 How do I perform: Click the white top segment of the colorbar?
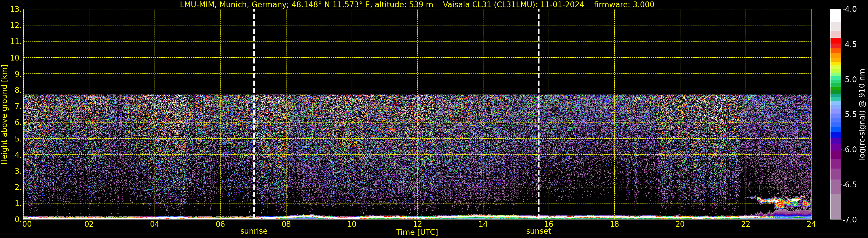click(835, 15)
